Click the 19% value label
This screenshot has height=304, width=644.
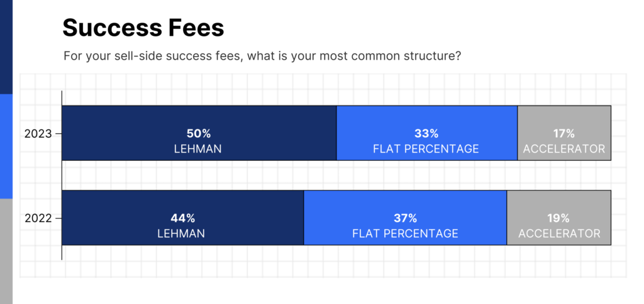click(558, 219)
